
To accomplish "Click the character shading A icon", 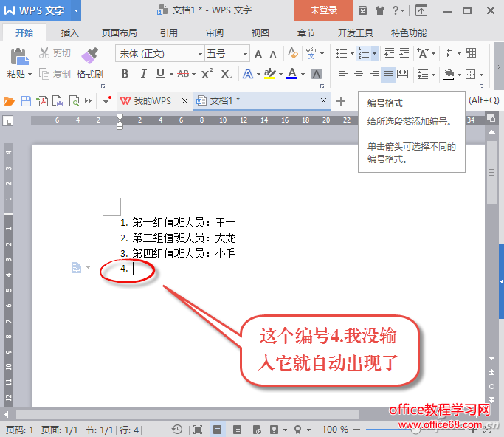I will click(317, 75).
